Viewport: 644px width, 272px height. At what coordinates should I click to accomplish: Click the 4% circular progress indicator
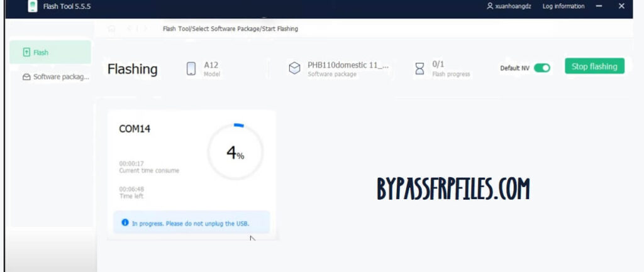pyautogui.click(x=235, y=152)
